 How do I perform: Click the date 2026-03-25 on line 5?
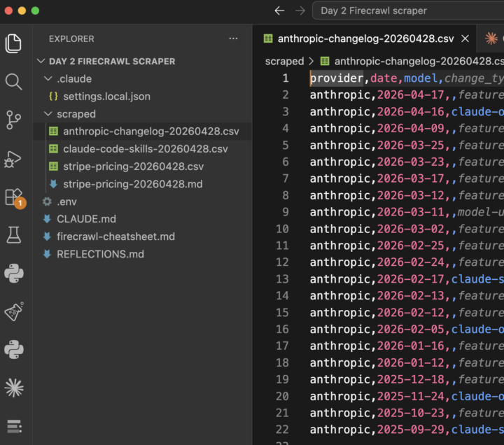point(410,146)
